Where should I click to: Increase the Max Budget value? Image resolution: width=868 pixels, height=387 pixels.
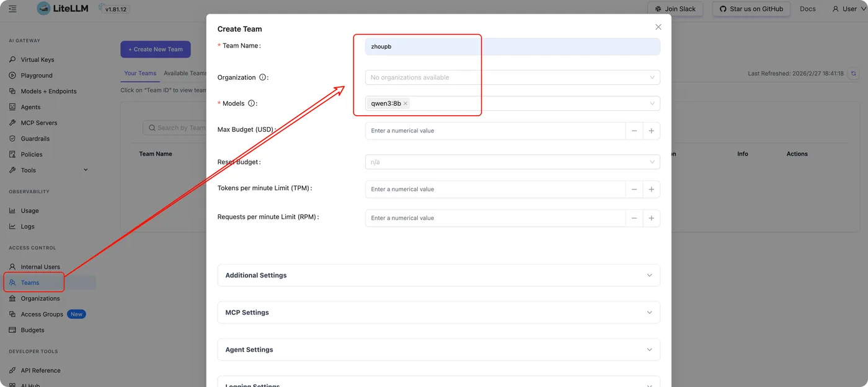pyautogui.click(x=651, y=131)
